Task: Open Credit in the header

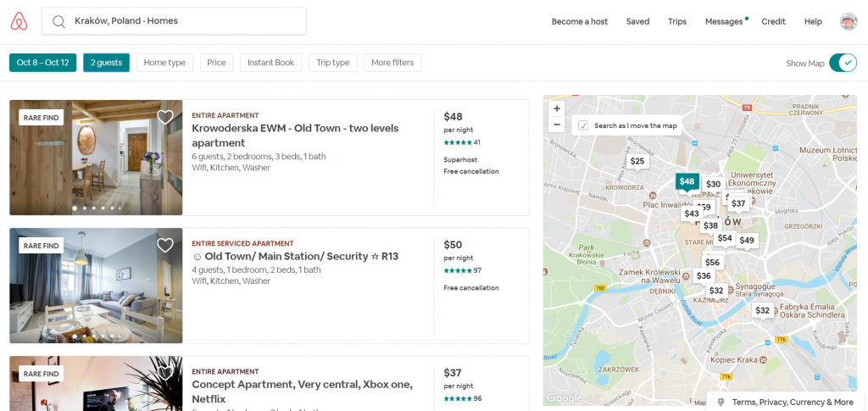Action: click(x=773, y=21)
